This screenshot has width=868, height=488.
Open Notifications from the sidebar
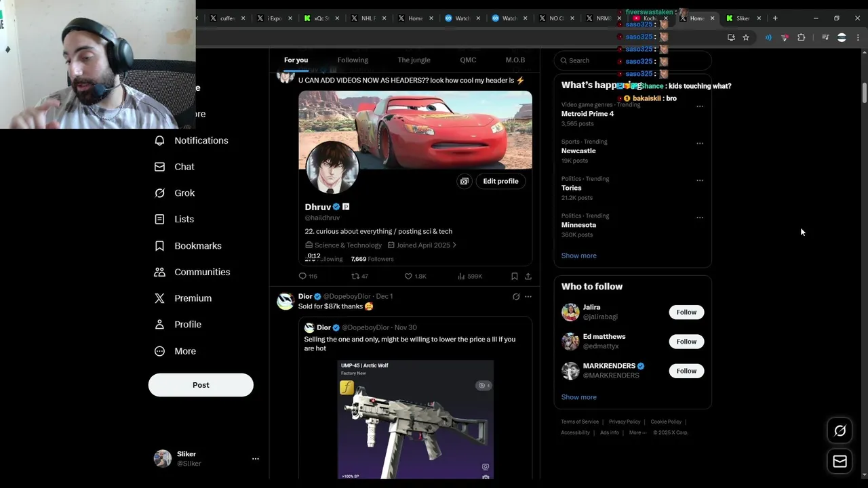tap(191, 140)
